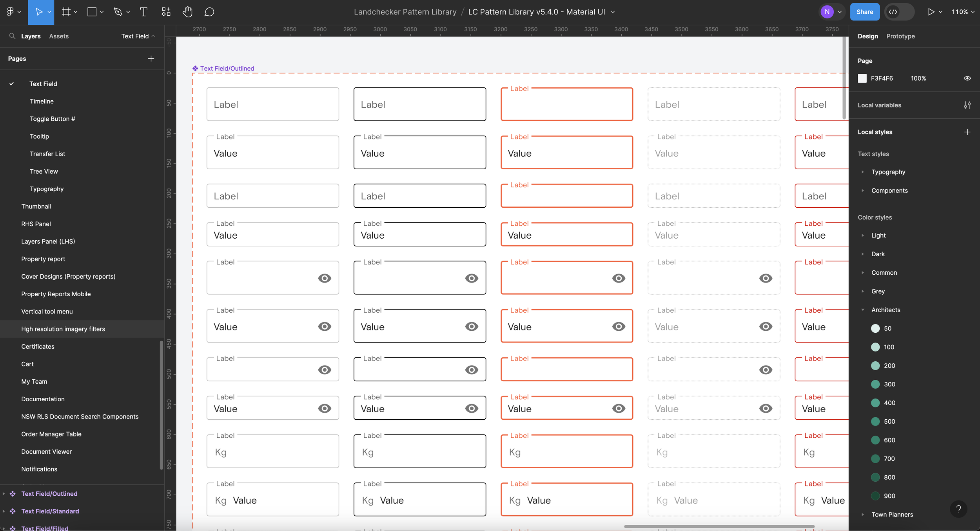The height and width of the screenshot is (531, 980).
Task: Activate the Hand tool
Action: (187, 11)
